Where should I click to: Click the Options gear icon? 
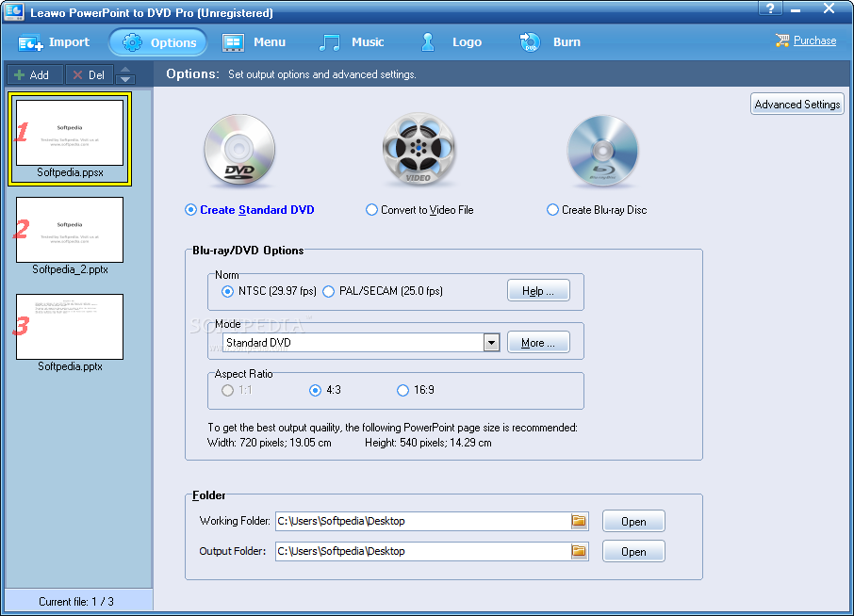click(132, 42)
